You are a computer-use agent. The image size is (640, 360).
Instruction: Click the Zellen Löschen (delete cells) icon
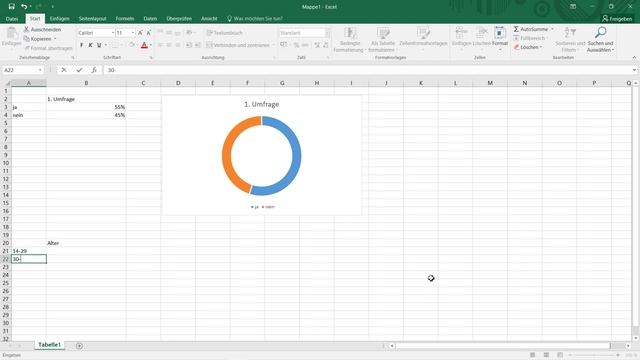coord(482,33)
